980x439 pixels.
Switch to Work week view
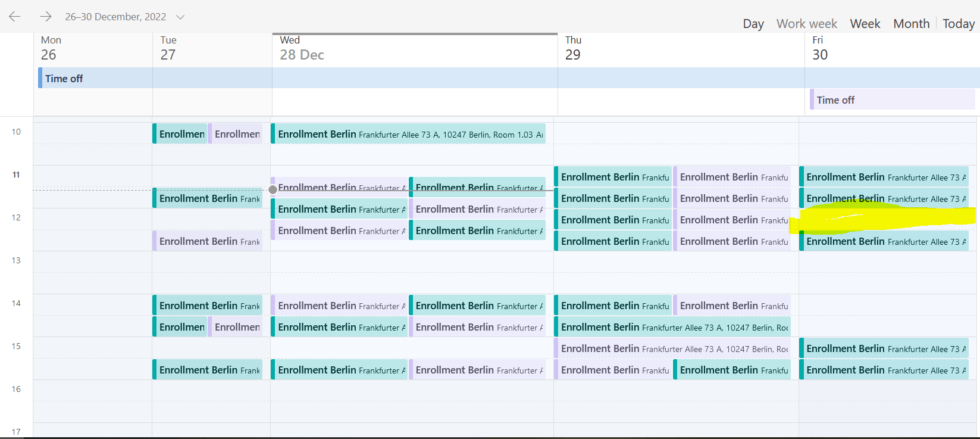(807, 24)
